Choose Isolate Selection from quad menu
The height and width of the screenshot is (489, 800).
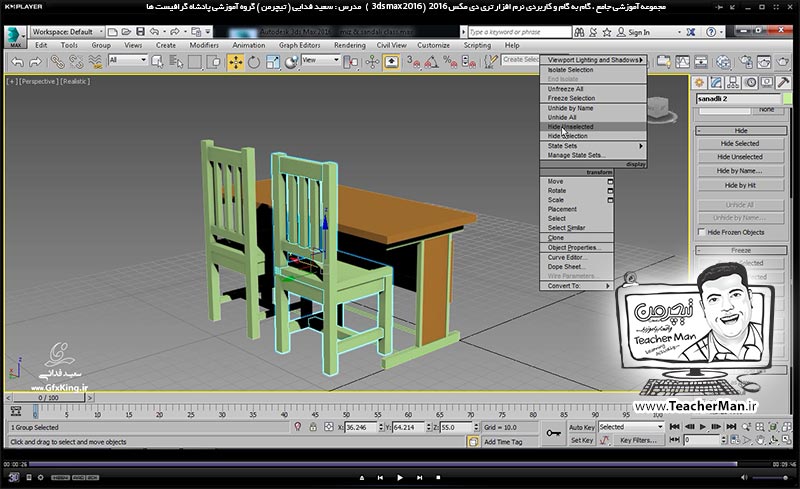click(594, 69)
